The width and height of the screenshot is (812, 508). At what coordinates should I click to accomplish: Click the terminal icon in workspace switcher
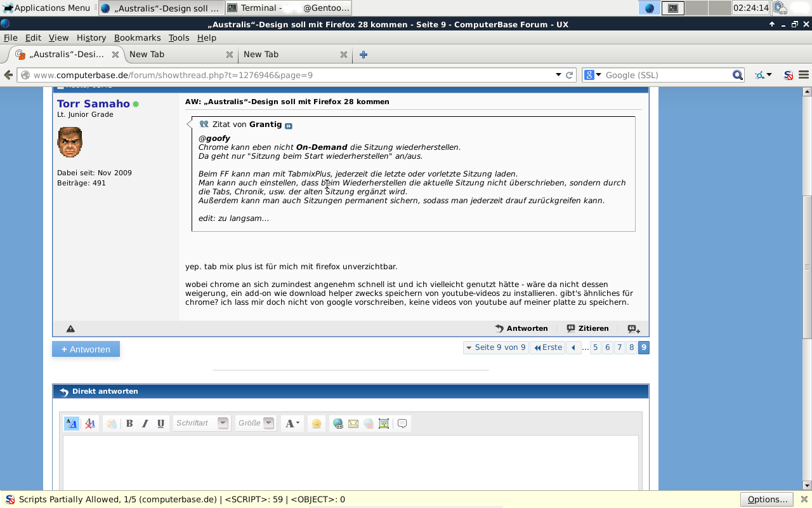pos(672,8)
